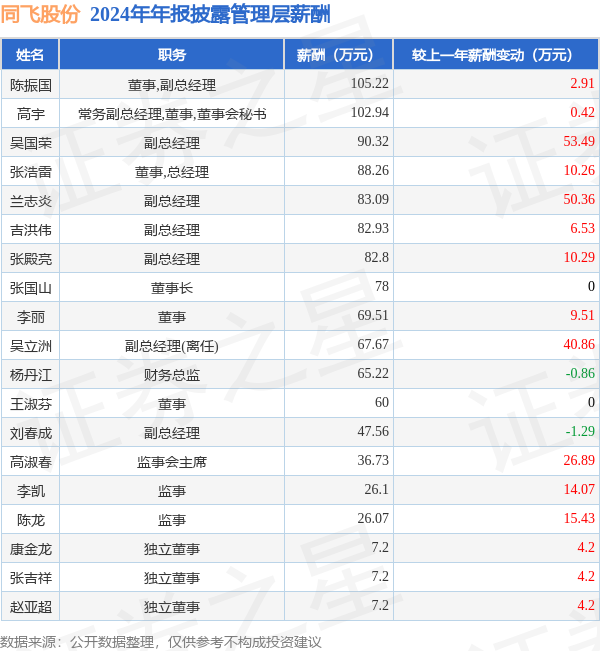This screenshot has width=600, height=651.
Task: Click the 姓名 column header
Action: coord(30,54)
